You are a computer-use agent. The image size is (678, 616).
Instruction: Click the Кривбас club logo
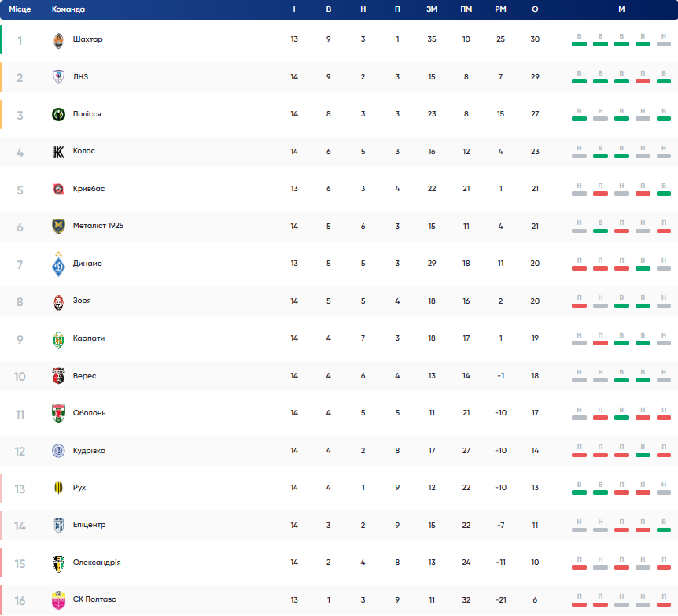[58, 190]
